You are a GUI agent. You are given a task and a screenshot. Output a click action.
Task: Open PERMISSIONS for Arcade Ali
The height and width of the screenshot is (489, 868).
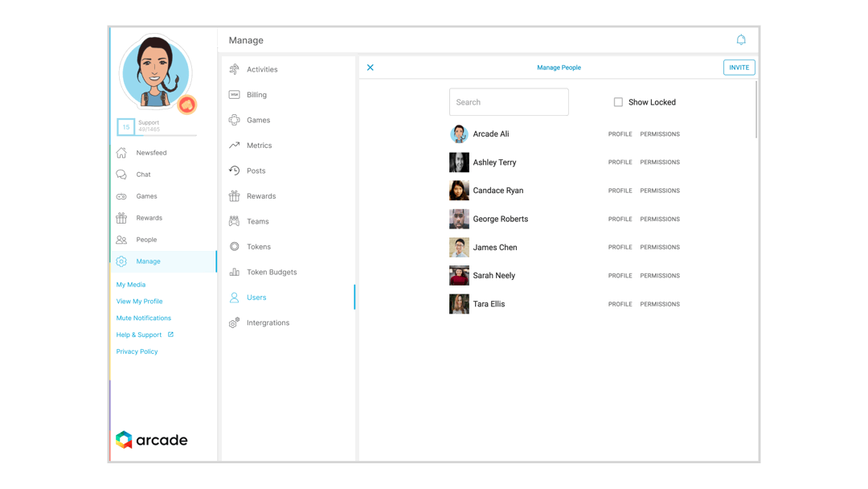[x=660, y=134]
